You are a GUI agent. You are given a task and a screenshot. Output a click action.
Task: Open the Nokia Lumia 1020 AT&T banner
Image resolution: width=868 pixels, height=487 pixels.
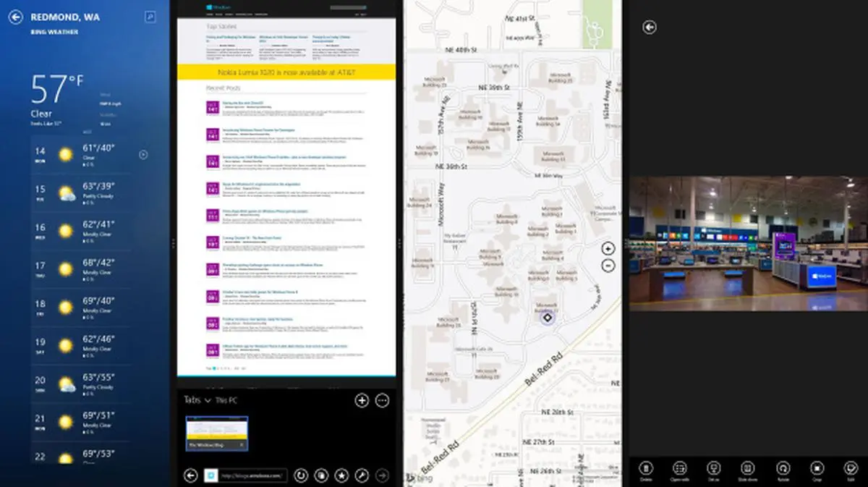pyautogui.click(x=286, y=72)
